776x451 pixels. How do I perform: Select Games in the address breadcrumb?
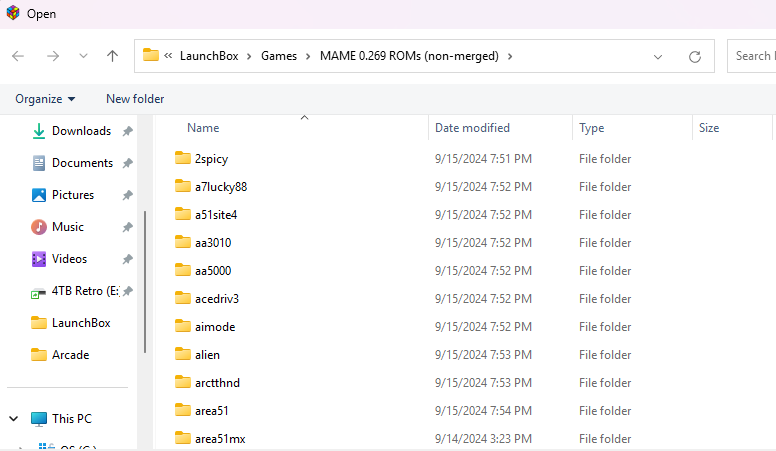pos(279,56)
